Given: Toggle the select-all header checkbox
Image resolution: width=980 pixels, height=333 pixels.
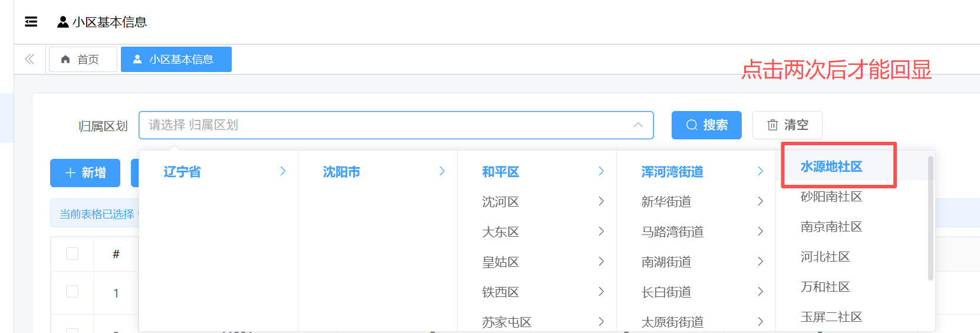Looking at the screenshot, I should 73,253.
